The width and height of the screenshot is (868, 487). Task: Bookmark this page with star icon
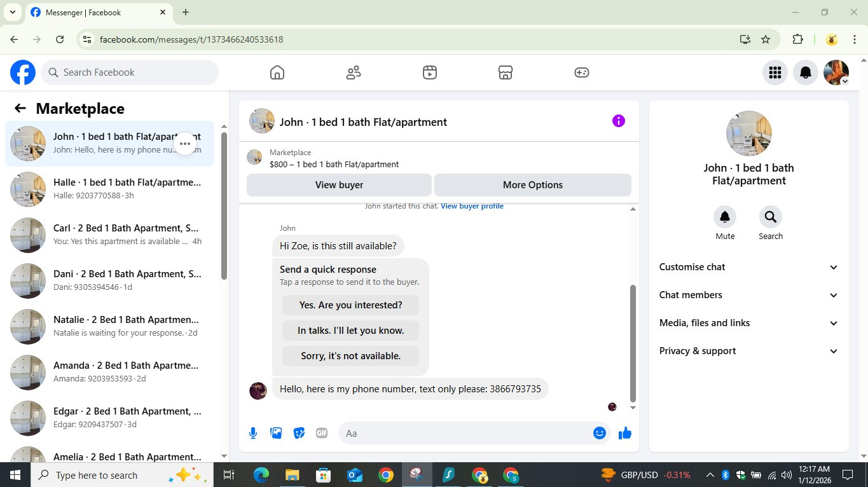pos(766,39)
